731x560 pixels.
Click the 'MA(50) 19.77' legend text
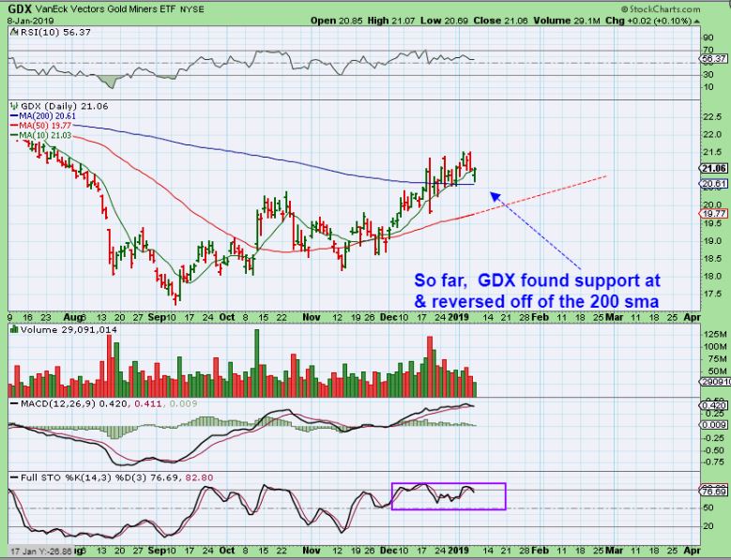point(45,126)
